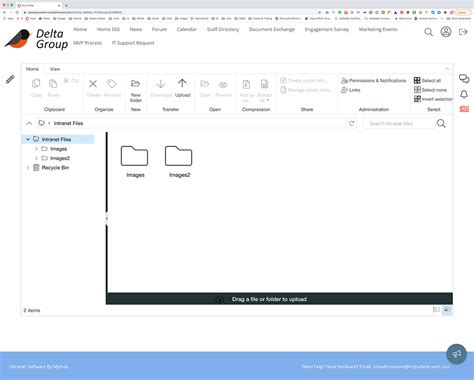The width and height of the screenshot is (474, 380).
Task: Expand the Images tree node
Action: tap(36, 149)
